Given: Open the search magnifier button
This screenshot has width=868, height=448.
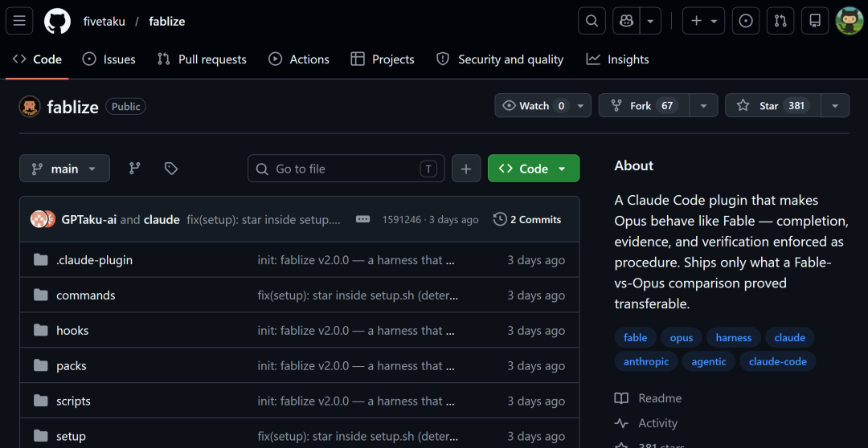Looking at the screenshot, I should click(x=592, y=21).
